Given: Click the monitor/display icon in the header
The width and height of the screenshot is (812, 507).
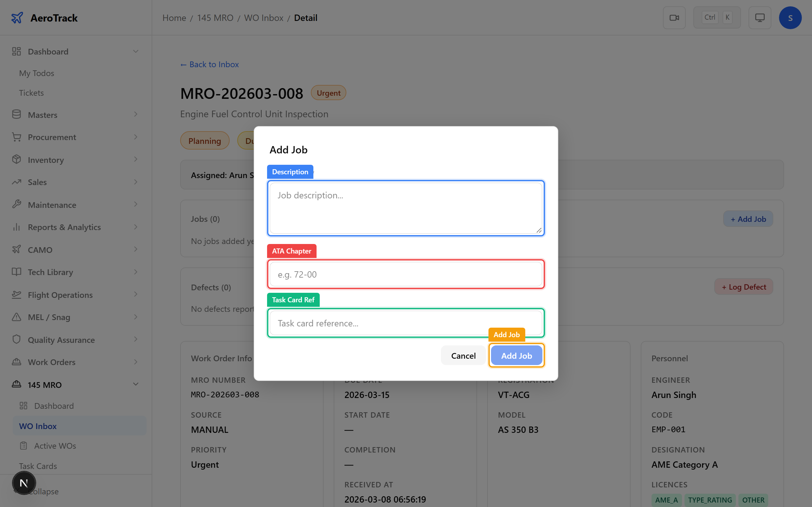Looking at the screenshot, I should coord(760,17).
